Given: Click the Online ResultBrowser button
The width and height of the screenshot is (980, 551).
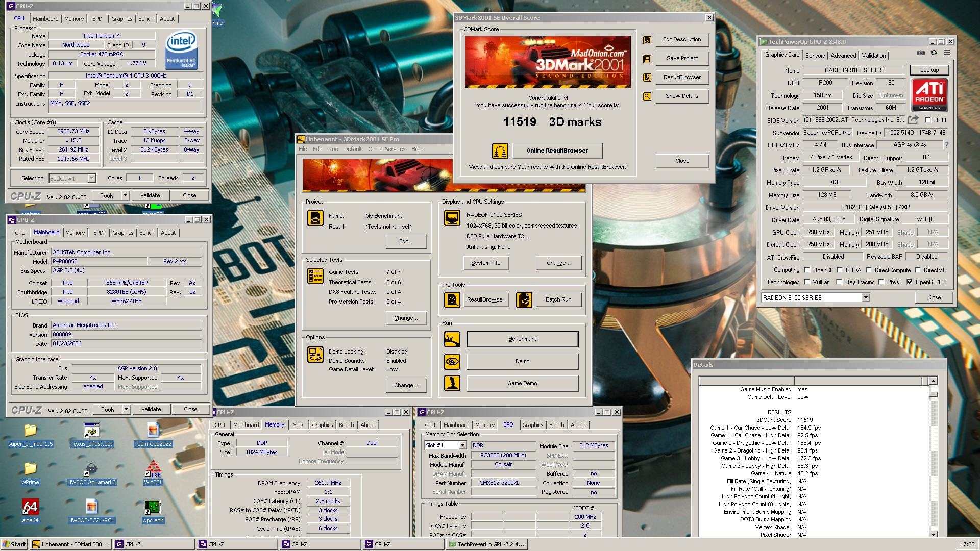Looking at the screenshot, I should [x=557, y=151].
